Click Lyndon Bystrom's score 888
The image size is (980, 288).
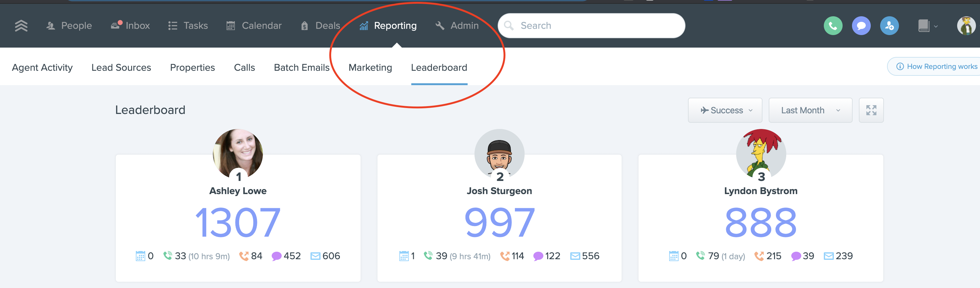coord(761,222)
